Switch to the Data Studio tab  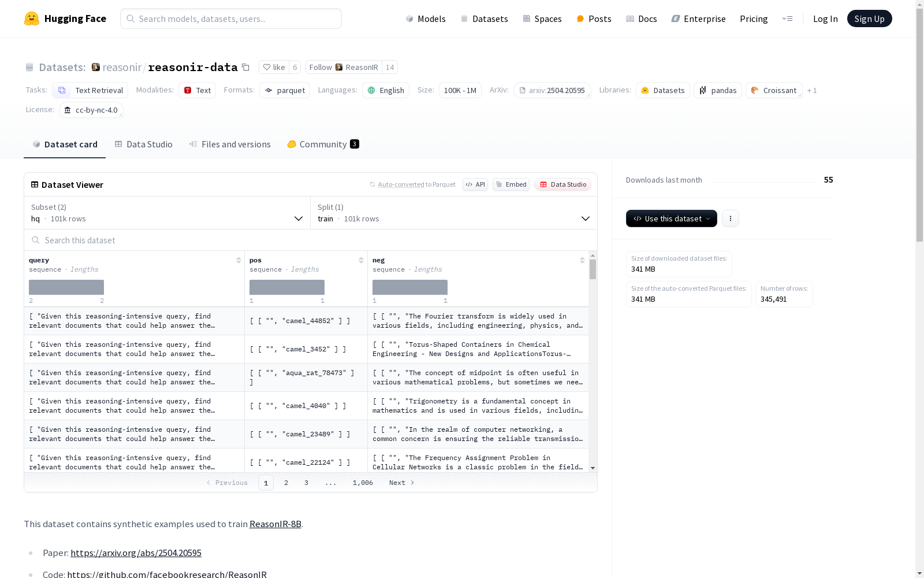tap(144, 144)
